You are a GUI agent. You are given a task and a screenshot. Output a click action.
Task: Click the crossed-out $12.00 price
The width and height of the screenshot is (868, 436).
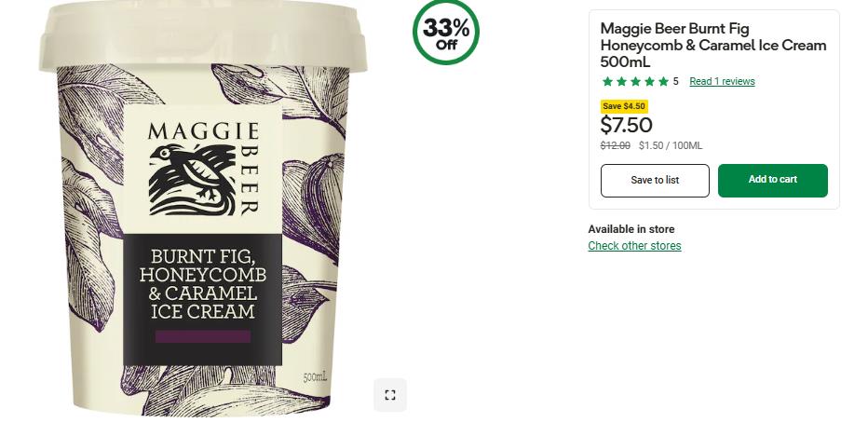[615, 145]
